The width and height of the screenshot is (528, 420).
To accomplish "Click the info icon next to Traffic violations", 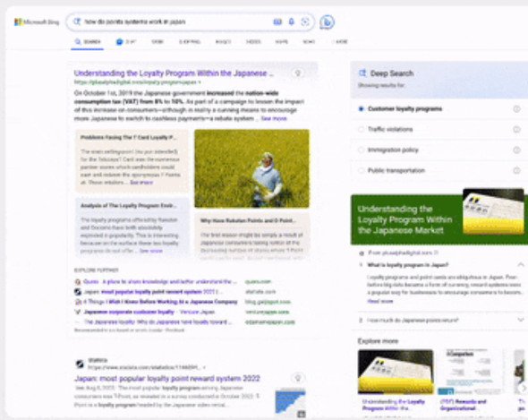I will point(516,130).
